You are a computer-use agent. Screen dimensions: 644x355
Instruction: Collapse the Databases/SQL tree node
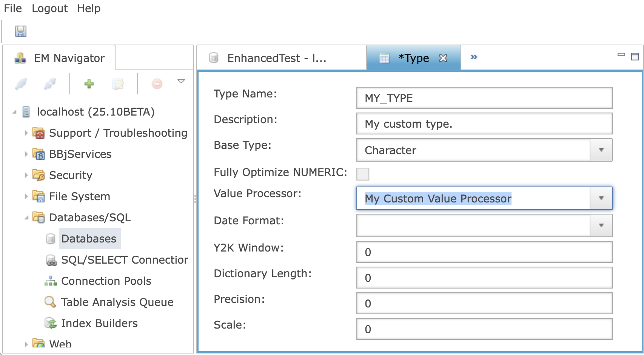(x=26, y=218)
